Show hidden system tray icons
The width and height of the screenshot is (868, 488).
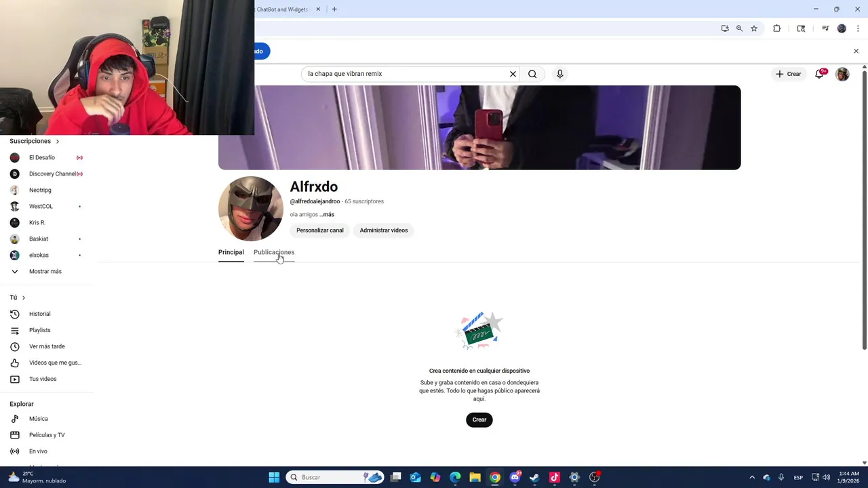point(751,477)
